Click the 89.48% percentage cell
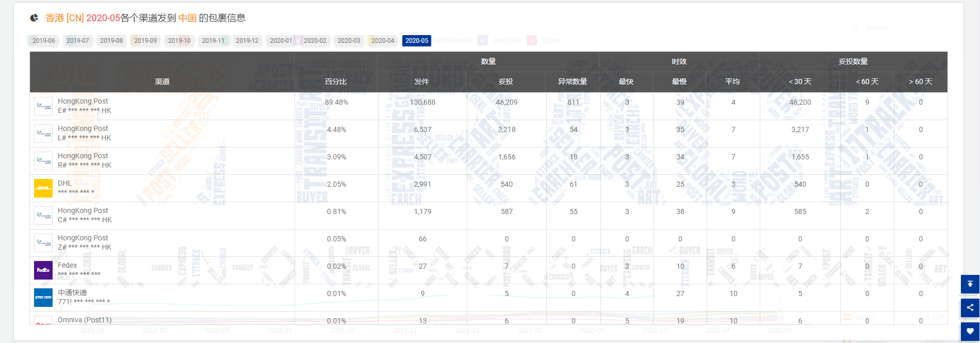The image size is (980, 343). tap(336, 102)
